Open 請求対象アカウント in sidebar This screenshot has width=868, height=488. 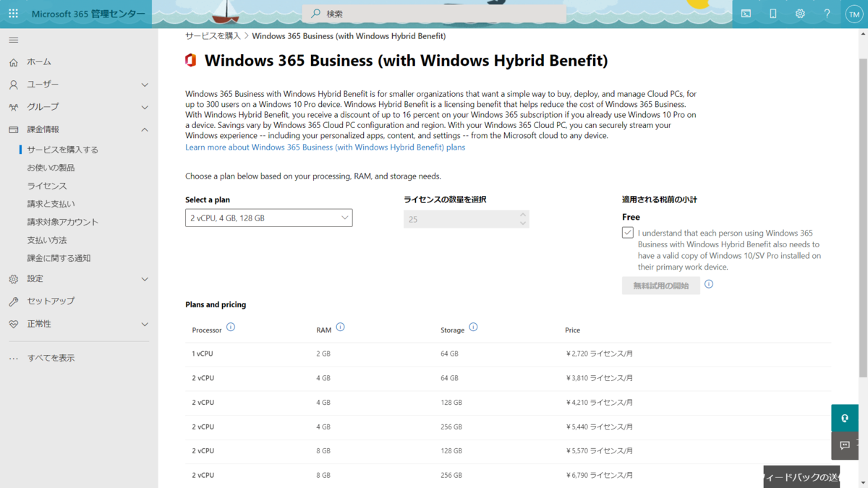point(63,222)
